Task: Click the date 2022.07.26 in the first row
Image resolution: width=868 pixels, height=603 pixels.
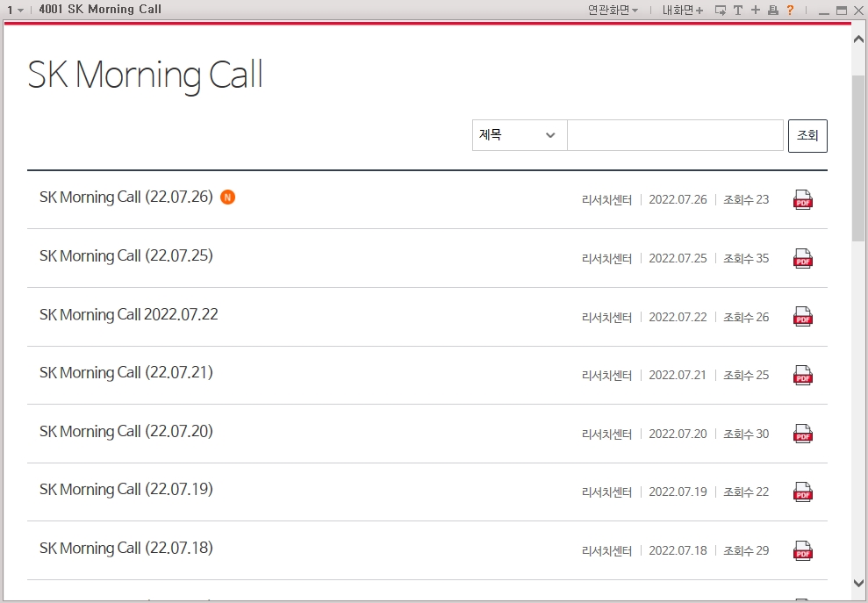Action: coord(678,200)
